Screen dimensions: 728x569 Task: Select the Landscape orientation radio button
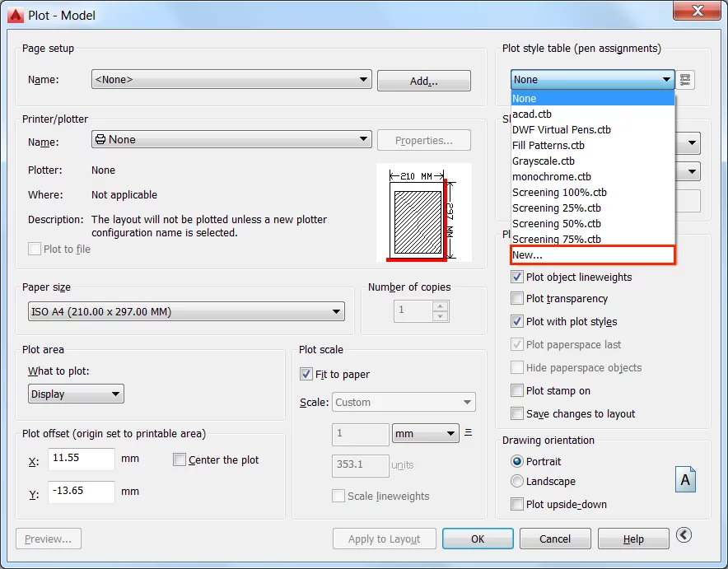tap(516, 481)
